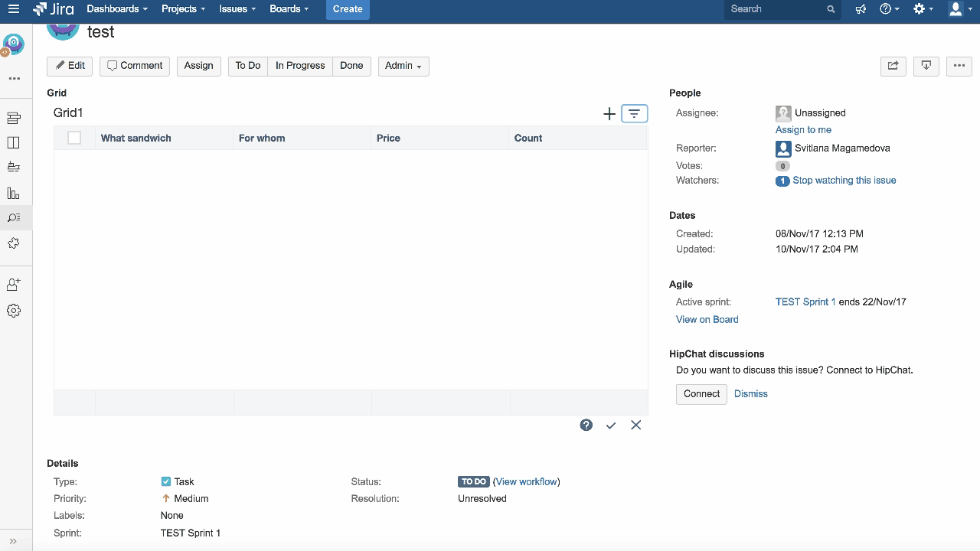Click the share/export icon above the People panel

point(893,66)
